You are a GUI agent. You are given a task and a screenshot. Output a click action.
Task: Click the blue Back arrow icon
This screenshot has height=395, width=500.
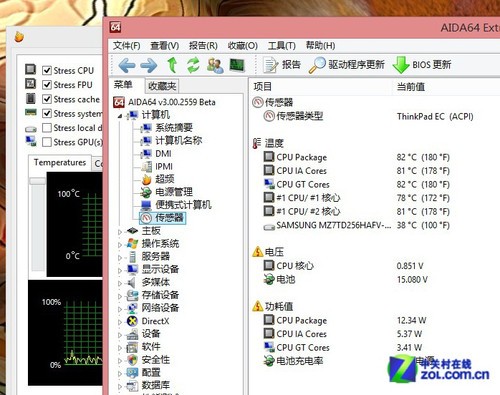pos(127,65)
